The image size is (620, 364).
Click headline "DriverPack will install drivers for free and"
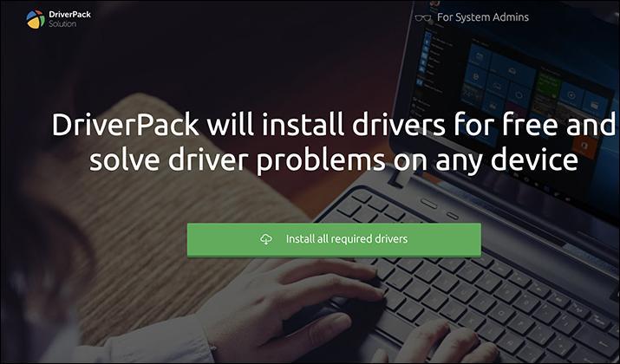click(x=334, y=125)
